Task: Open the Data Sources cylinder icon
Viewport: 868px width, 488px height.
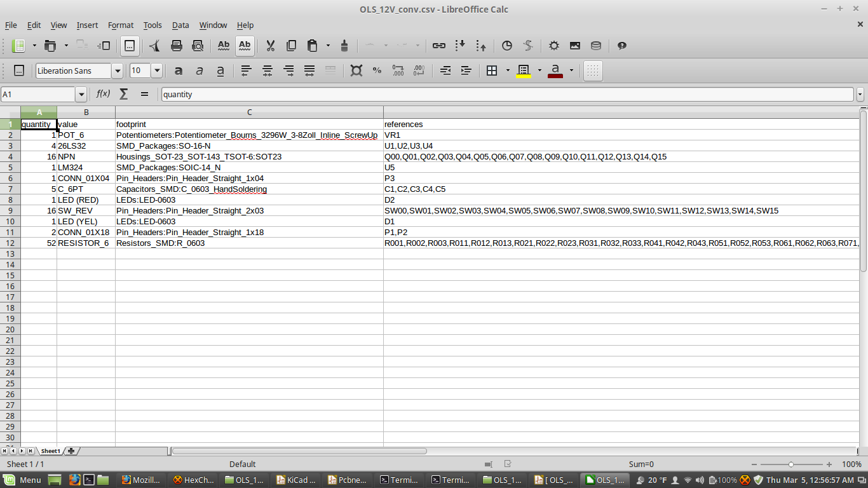Action: pyautogui.click(x=596, y=46)
